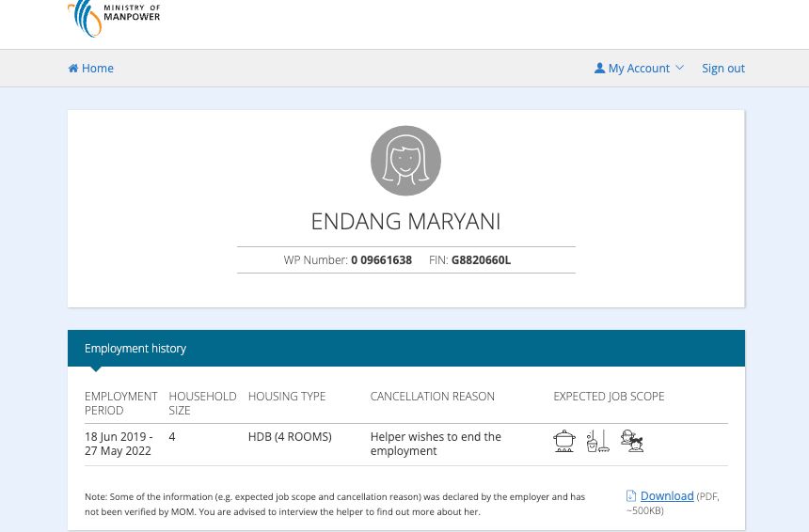Click the HDB (4 ROOMS) housing type cell

click(290, 437)
